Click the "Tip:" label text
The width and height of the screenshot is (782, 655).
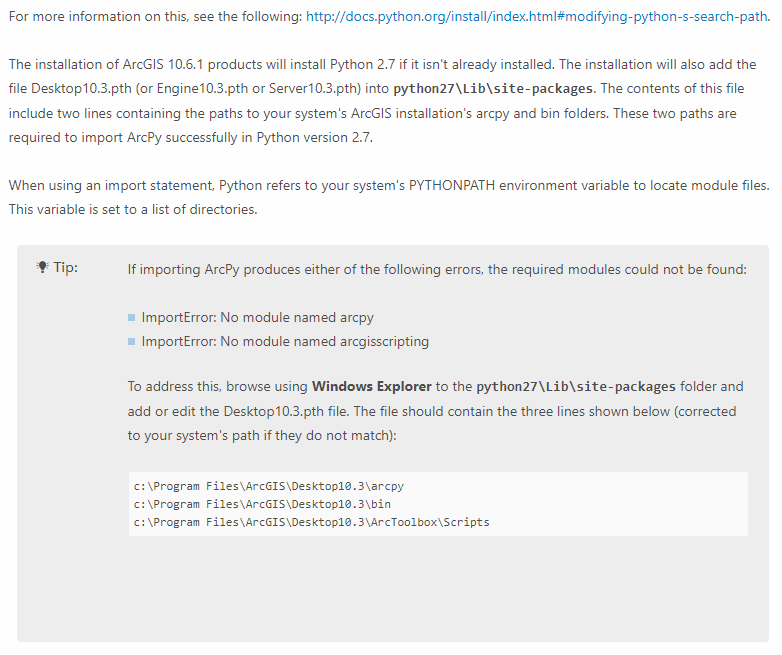(65, 268)
